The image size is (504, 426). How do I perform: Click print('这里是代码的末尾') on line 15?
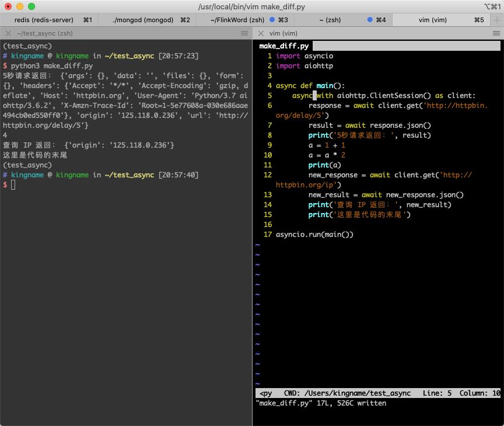pyautogui.click(x=359, y=215)
